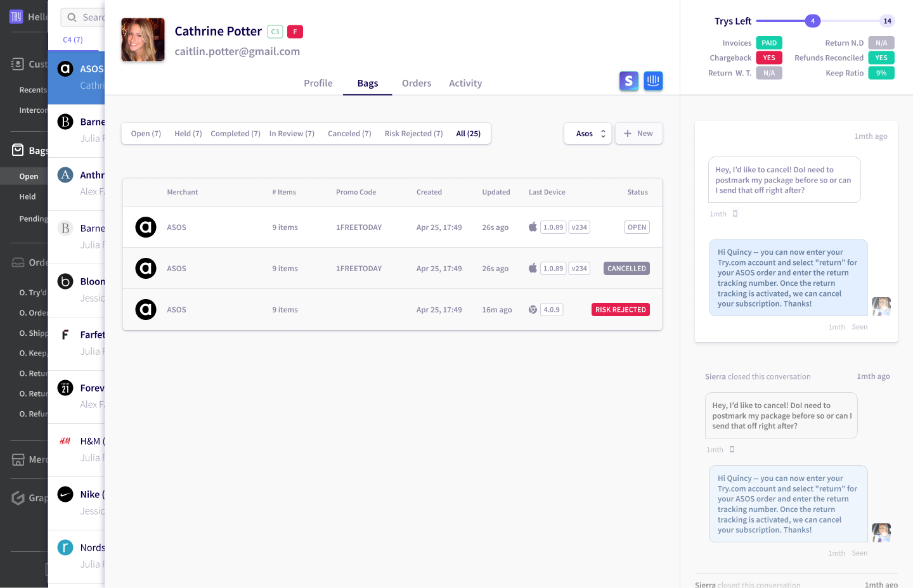Screen dimensions: 913x588
Task: Click the red F tag next to name
Action: 295,32
